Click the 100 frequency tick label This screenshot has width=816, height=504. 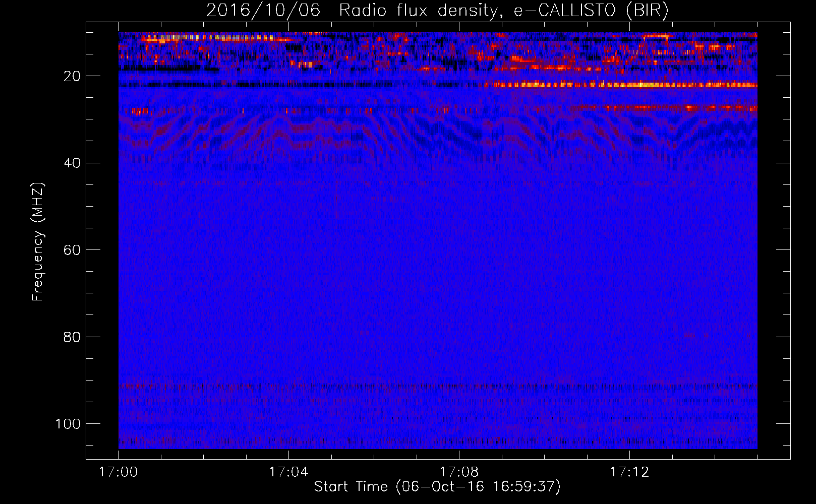[68, 424]
